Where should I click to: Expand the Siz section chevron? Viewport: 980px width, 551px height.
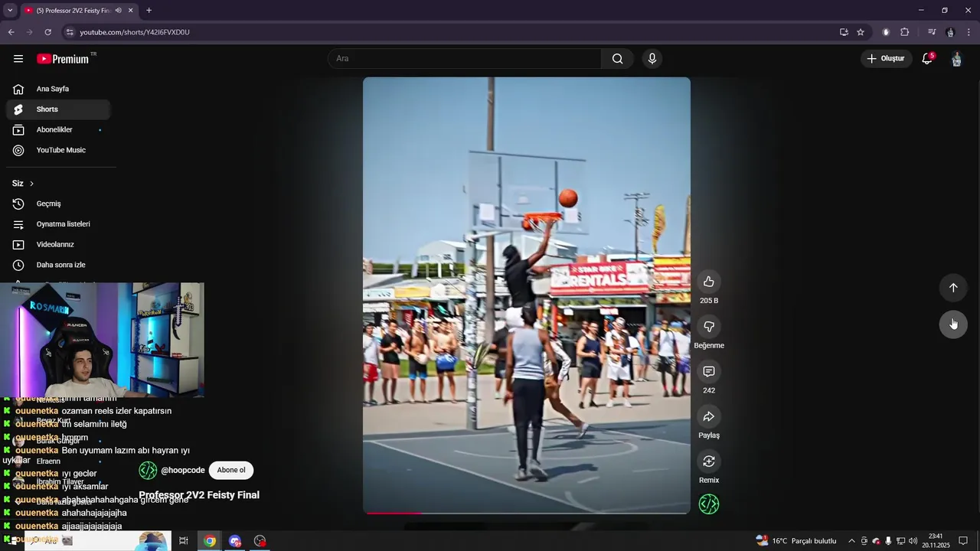click(x=31, y=184)
